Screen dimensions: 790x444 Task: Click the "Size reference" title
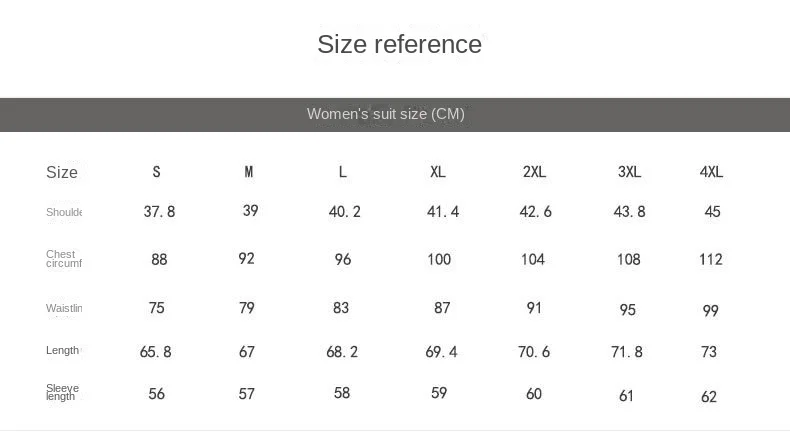399,45
